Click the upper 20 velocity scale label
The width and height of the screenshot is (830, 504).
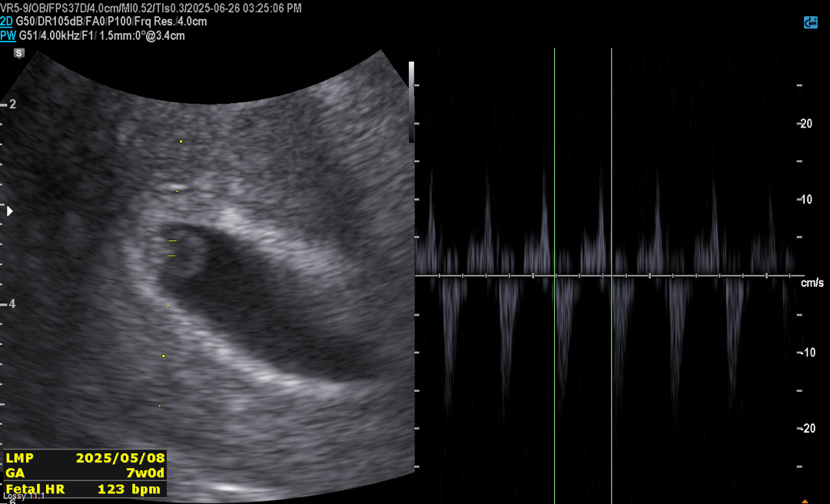805,124
